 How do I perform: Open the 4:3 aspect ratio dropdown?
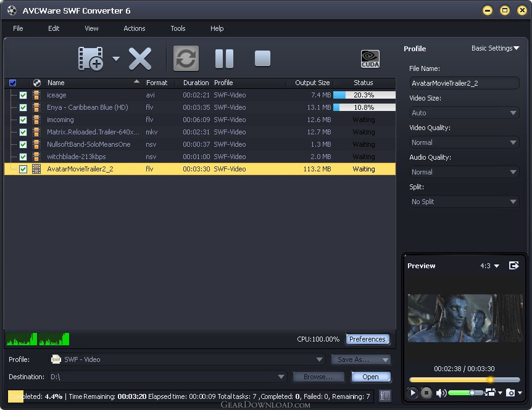[489, 266]
